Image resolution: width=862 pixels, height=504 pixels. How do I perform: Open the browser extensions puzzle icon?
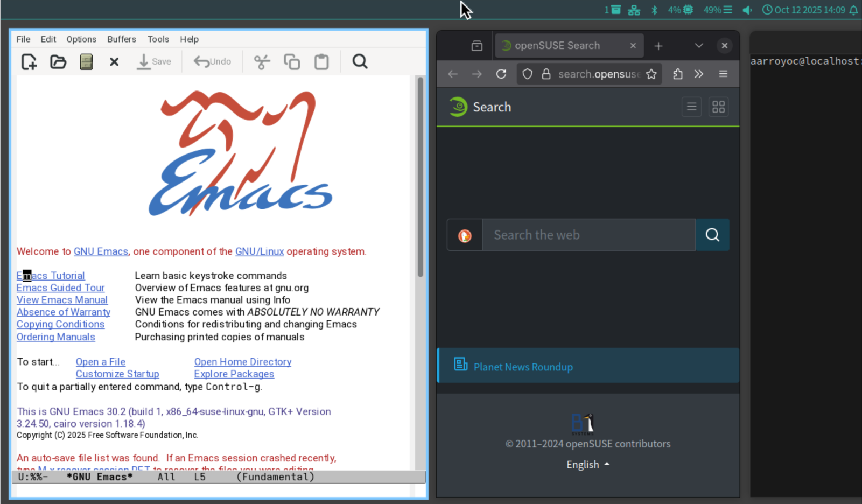click(x=678, y=74)
